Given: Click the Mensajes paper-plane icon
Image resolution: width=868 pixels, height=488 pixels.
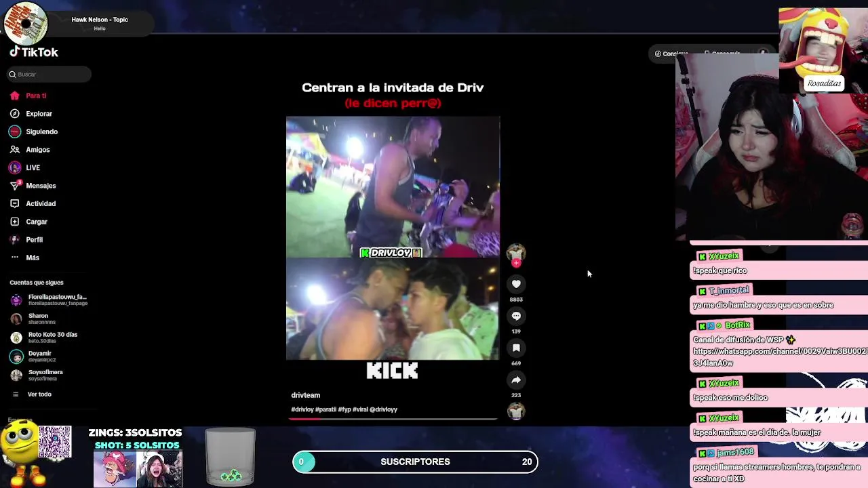Looking at the screenshot, I should pyautogui.click(x=15, y=186).
